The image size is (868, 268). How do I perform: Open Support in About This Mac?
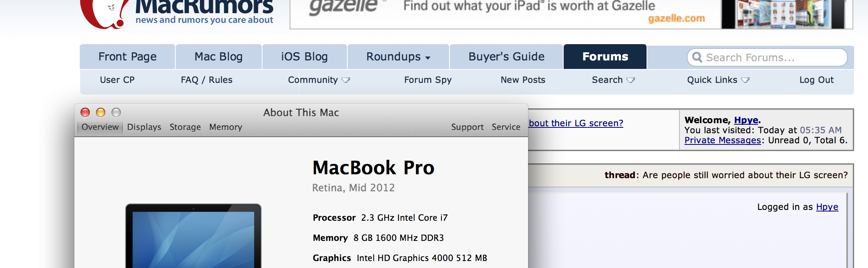tap(467, 127)
